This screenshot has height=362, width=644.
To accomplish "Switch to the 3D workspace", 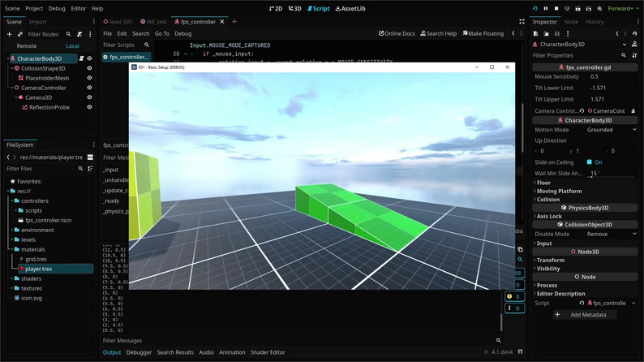I will 295,8.
